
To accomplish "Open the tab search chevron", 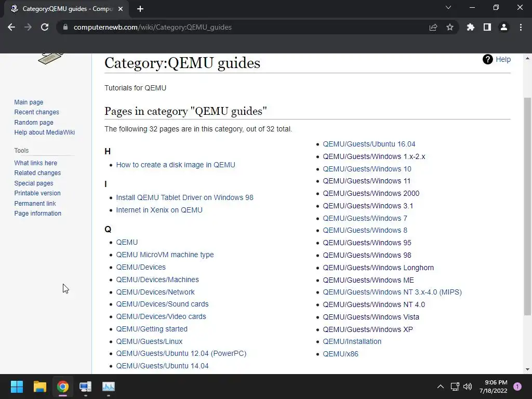I will point(448,7).
